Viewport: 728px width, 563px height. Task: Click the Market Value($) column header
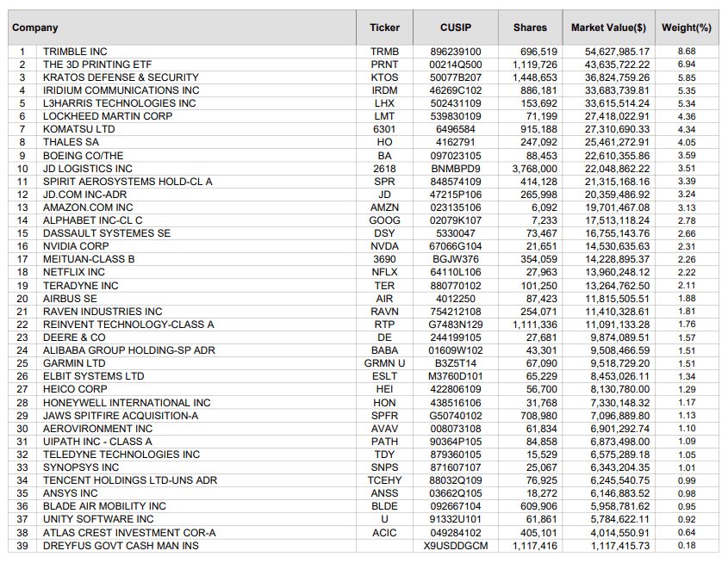(607, 27)
